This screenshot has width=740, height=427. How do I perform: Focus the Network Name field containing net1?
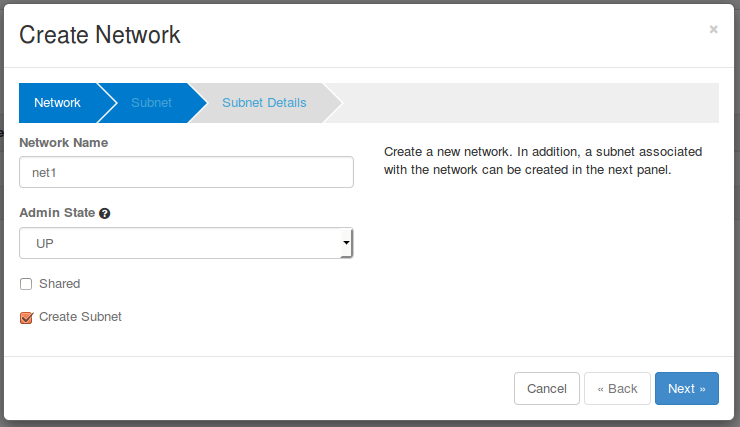point(186,172)
